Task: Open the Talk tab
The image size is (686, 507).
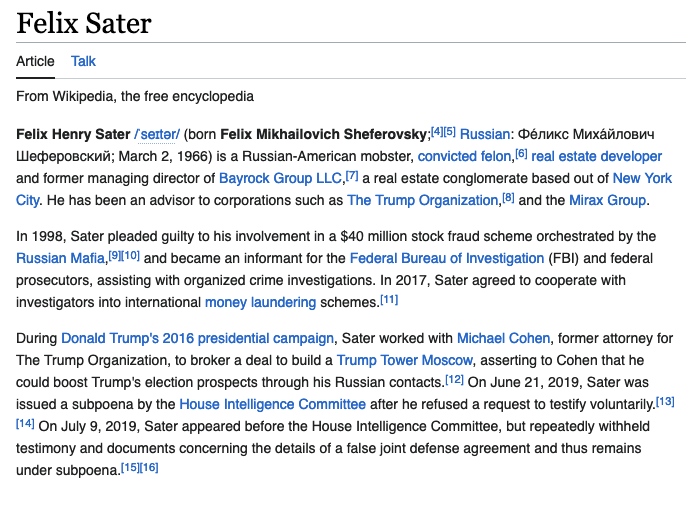Action: [83, 61]
